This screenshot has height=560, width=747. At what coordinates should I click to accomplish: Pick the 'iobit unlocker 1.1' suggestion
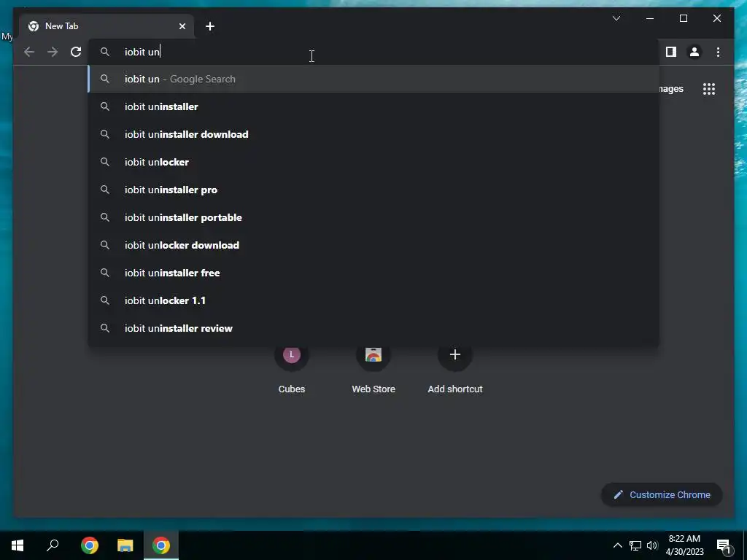point(374,300)
